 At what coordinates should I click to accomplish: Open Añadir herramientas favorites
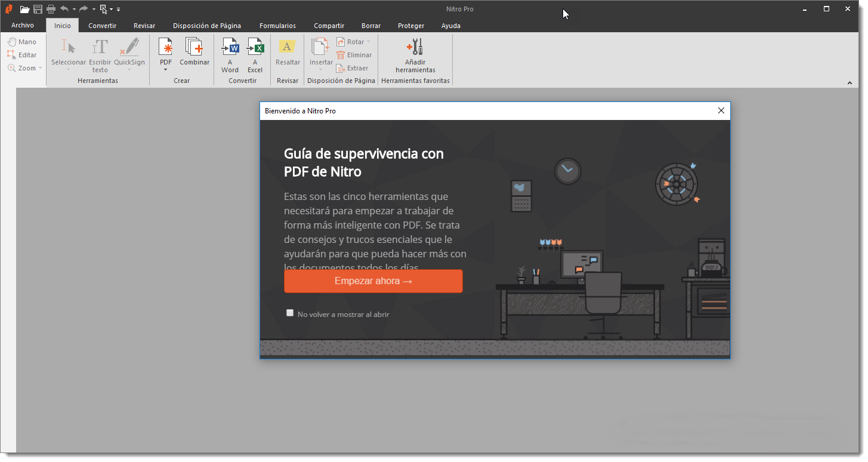click(416, 55)
